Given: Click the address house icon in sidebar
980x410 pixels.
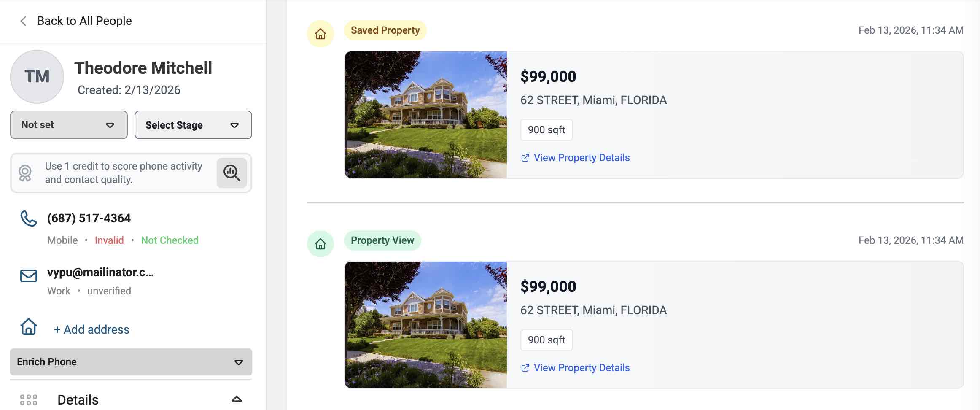Looking at the screenshot, I should point(29,327).
